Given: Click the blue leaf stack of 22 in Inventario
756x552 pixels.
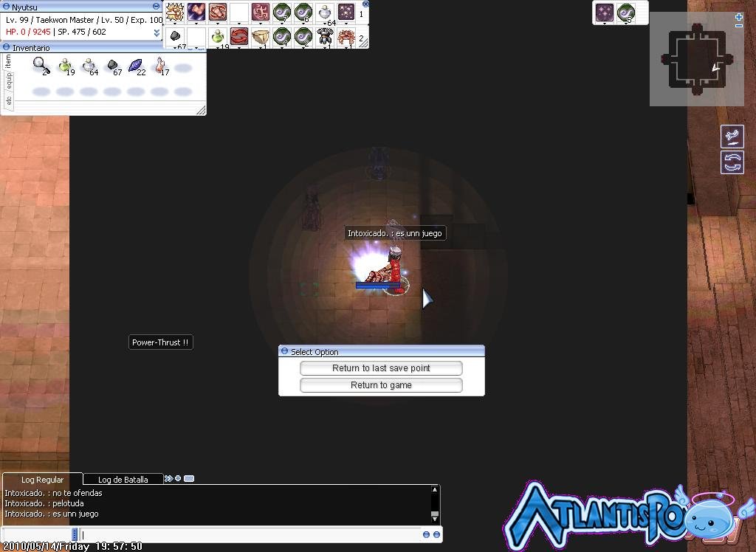Looking at the screenshot, I should point(136,66).
